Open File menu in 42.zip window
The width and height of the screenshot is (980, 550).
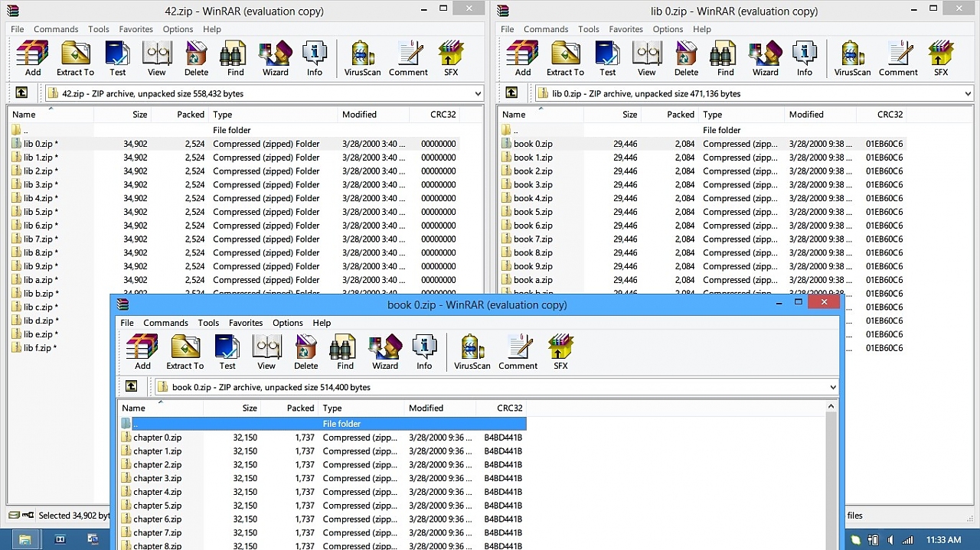[x=18, y=29]
